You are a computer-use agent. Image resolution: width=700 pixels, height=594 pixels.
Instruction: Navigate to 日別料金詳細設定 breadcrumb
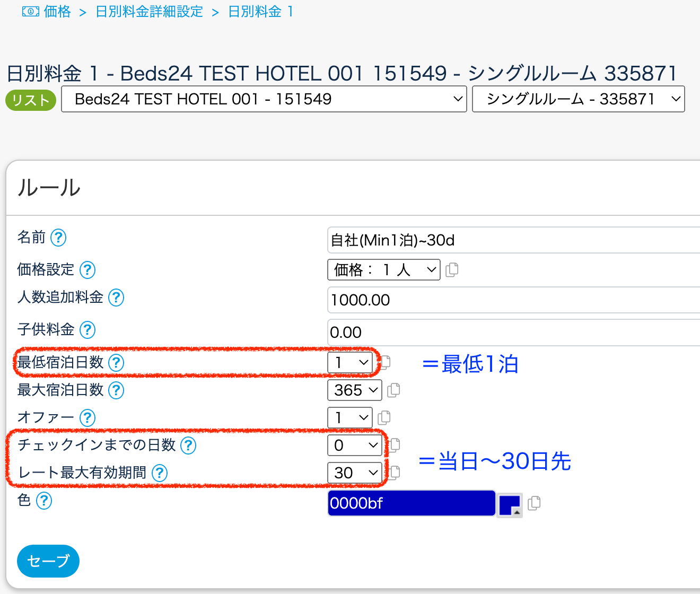tap(150, 12)
